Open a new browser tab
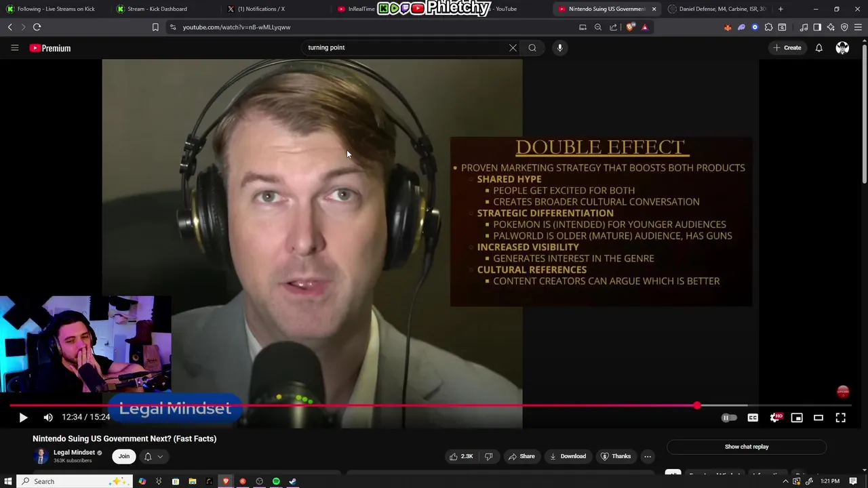 (781, 9)
